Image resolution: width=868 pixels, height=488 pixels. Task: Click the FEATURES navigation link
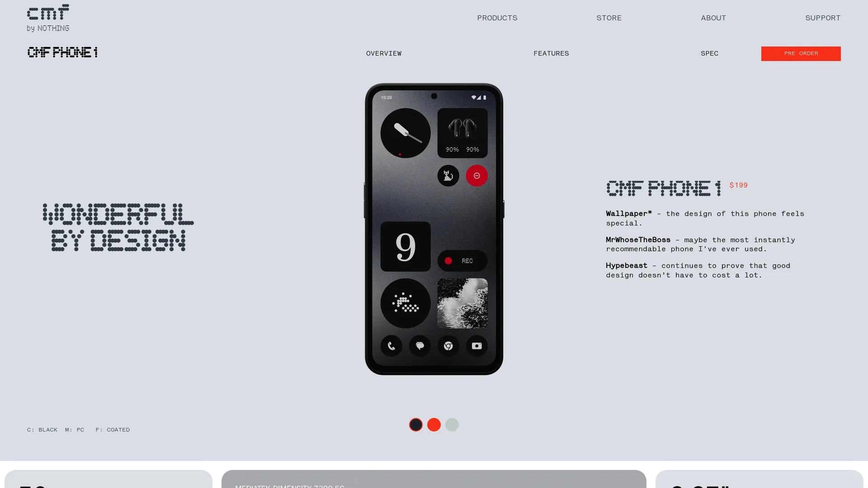pos(551,53)
